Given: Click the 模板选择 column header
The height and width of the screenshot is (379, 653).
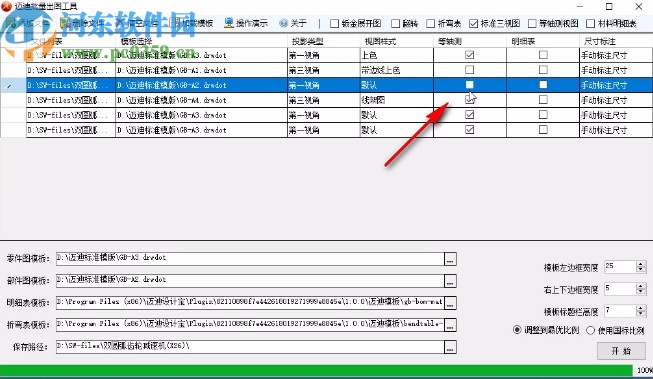Looking at the screenshot, I should pyautogui.click(x=201, y=41).
